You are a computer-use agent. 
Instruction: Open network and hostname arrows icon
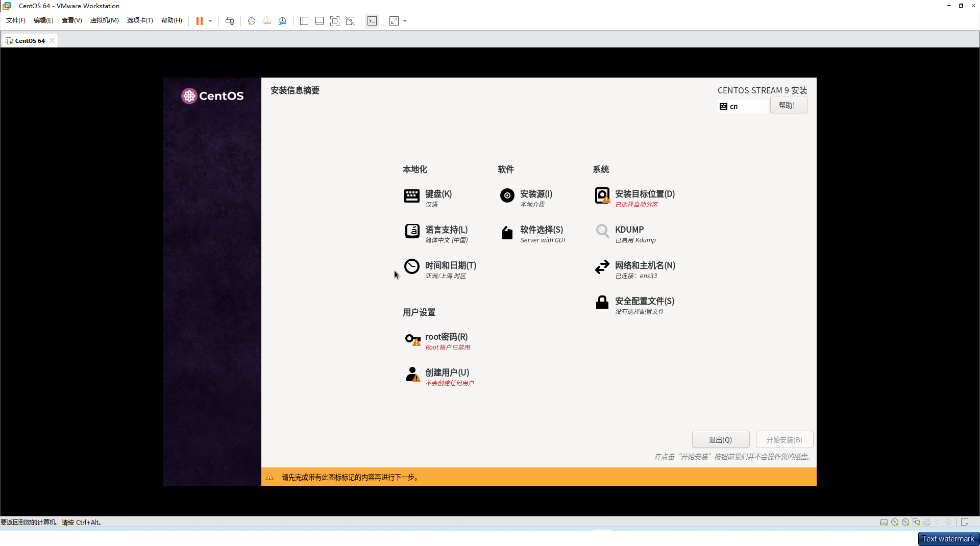tap(602, 267)
